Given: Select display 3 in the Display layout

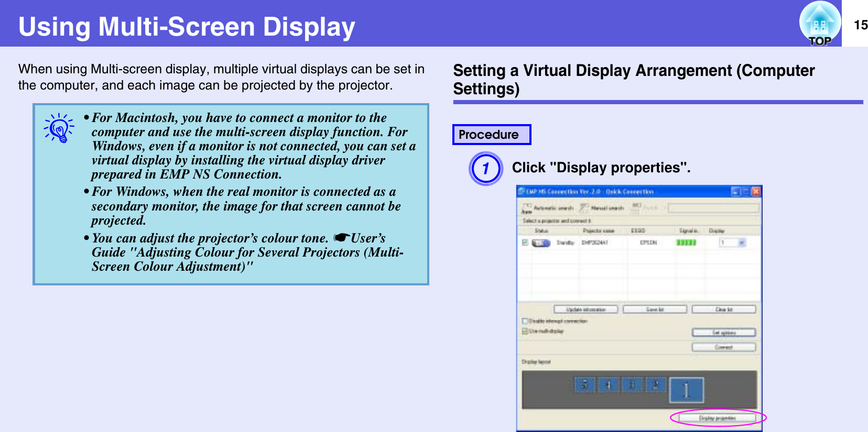Looking at the screenshot, I should coord(632,385).
